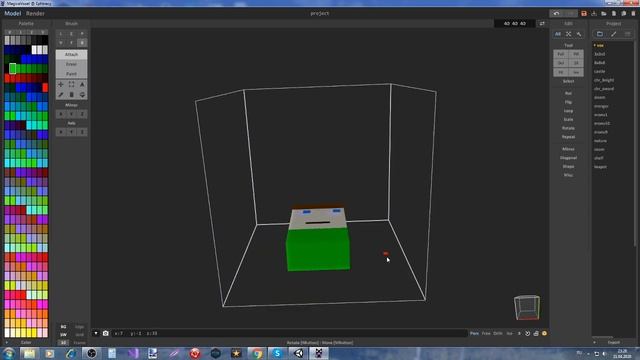This screenshot has height=360, width=640.
Task: Toggle Mirror Z axis button
Action: [82, 114]
